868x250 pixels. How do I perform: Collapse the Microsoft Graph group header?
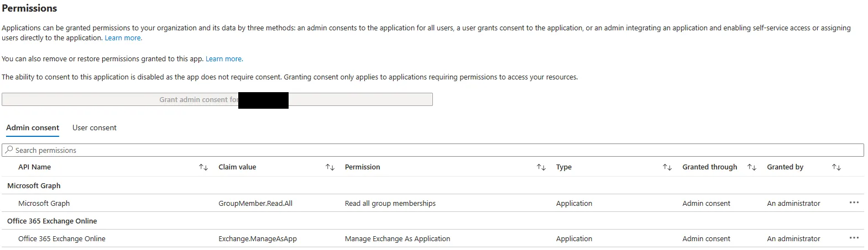click(34, 186)
